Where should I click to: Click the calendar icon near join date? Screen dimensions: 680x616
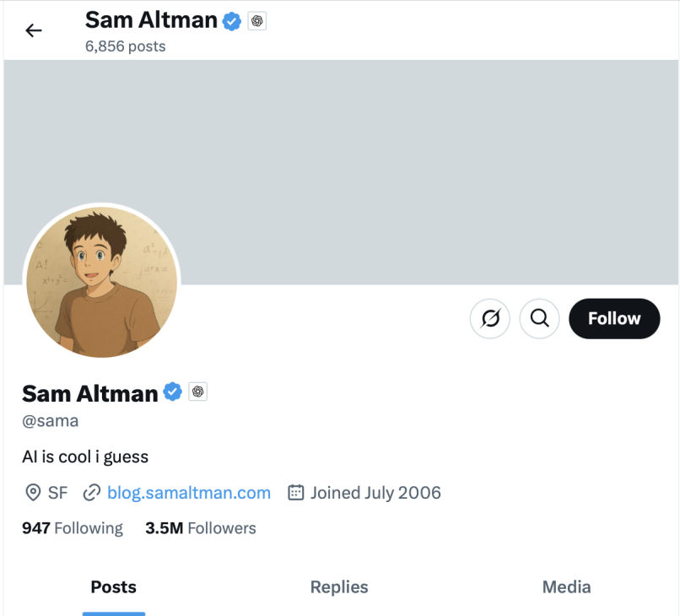point(295,493)
